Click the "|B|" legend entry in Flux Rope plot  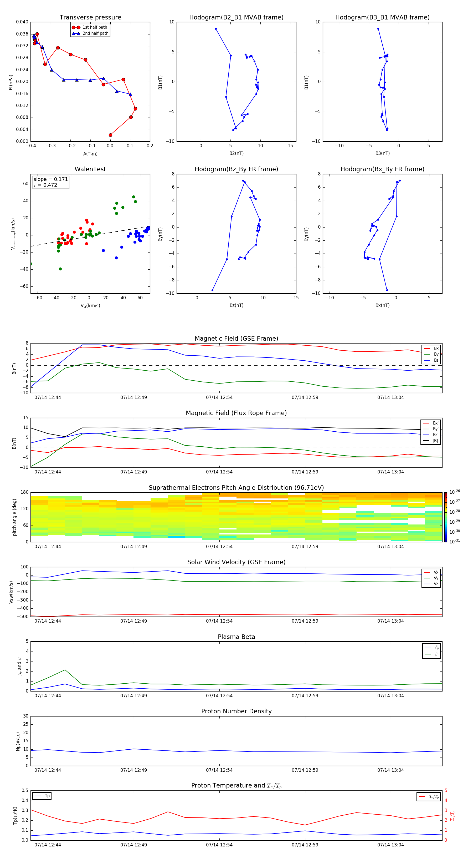pyautogui.click(x=431, y=441)
